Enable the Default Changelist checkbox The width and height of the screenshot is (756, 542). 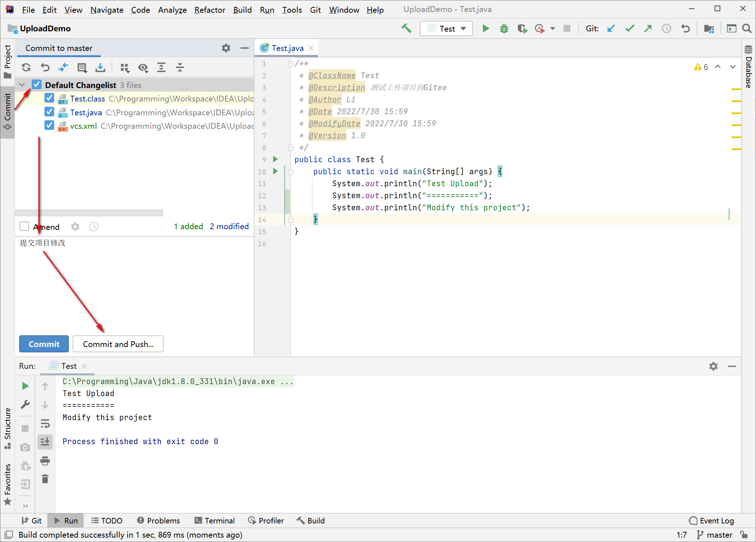point(36,85)
